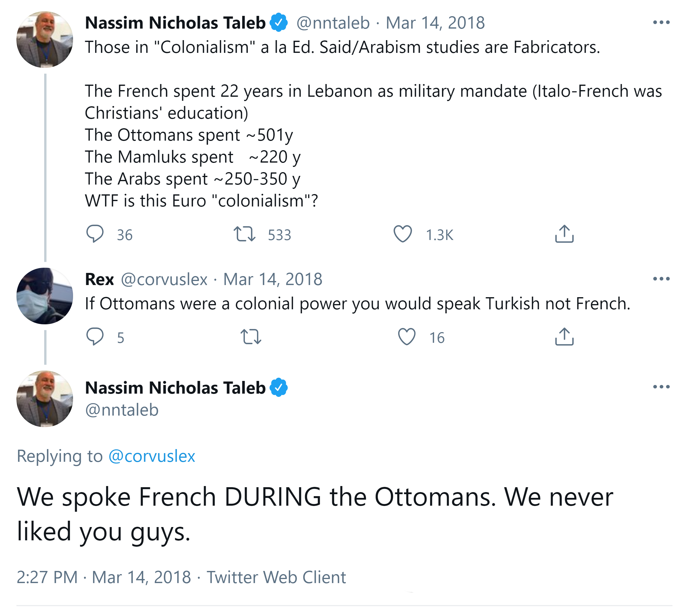The width and height of the screenshot is (682, 616).
Task: Share Rex's tweet
Action: (564, 336)
